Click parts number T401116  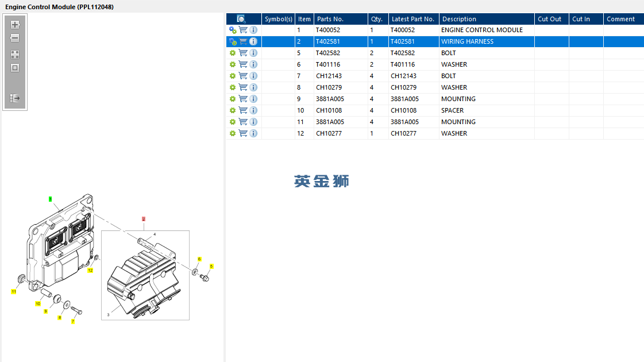328,64
